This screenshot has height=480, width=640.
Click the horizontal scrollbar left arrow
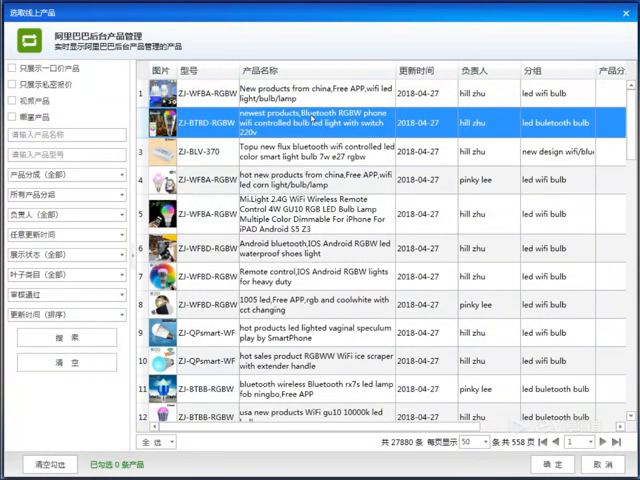tap(154, 427)
